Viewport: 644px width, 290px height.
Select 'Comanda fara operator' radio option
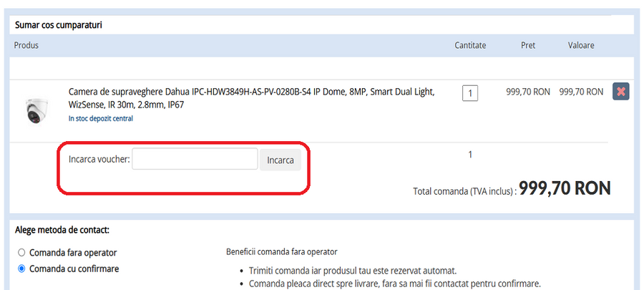[21, 253]
